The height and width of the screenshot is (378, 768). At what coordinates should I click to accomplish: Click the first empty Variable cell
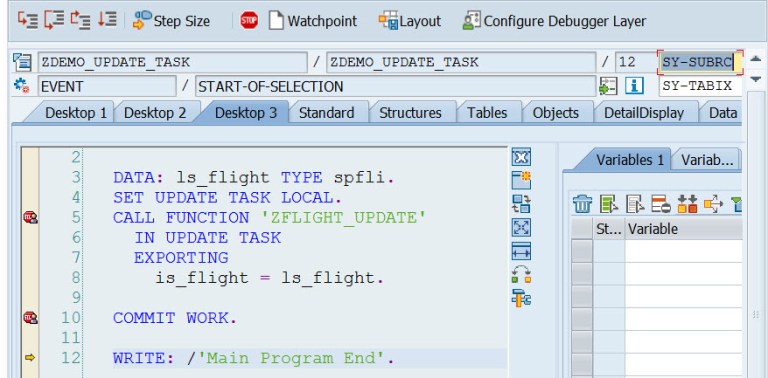683,251
